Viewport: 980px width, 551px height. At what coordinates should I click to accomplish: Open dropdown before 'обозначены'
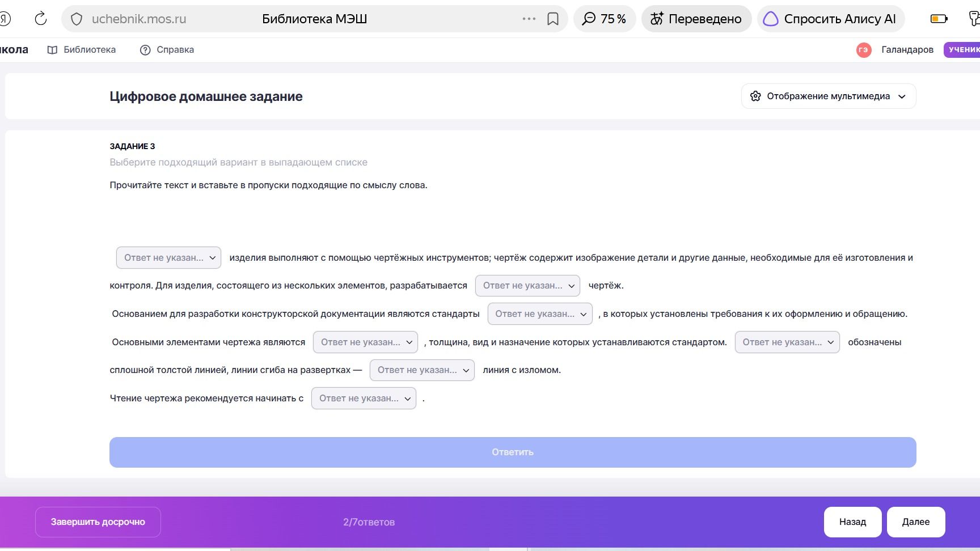(x=787, y=342)
